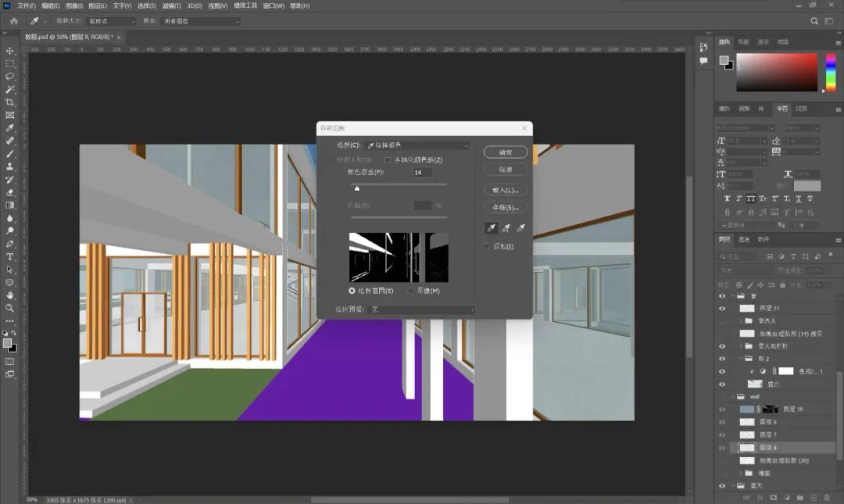Choose the Add to Sample eyedropper in Color Range
Screen dimensions: 844x504
[x=506, y=228]
